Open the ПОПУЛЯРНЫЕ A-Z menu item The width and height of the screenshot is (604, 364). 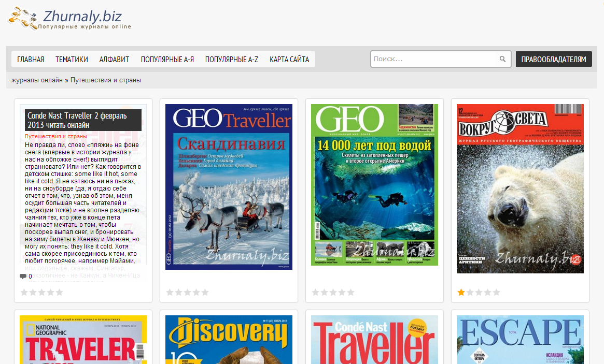click(x=232, y=59)
